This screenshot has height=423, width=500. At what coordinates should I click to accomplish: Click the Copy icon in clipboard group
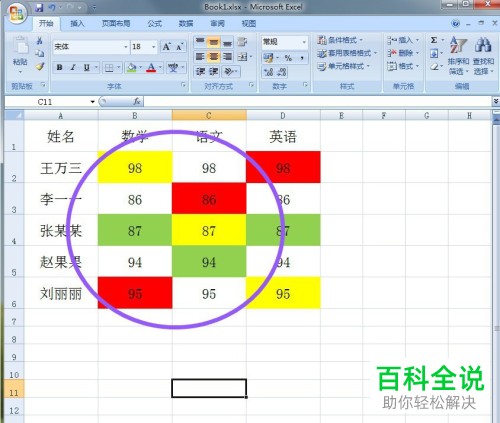click(x=40, y=53)
